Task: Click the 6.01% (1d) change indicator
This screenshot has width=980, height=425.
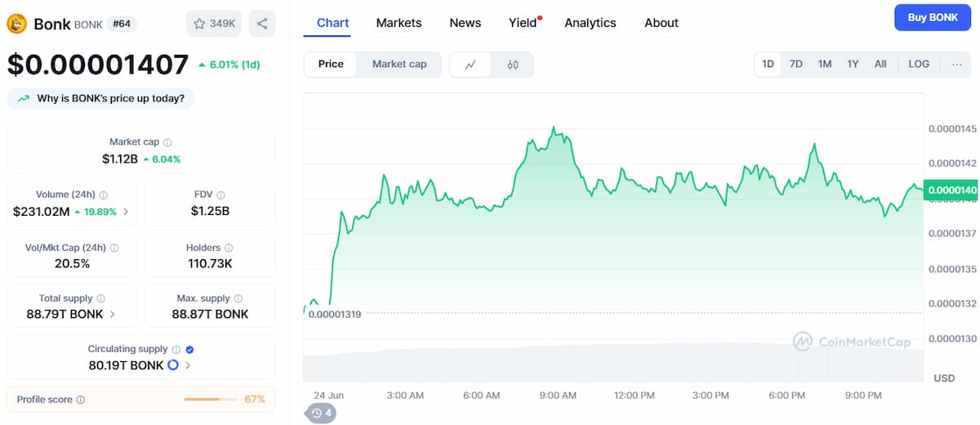Action: (229, 65)
